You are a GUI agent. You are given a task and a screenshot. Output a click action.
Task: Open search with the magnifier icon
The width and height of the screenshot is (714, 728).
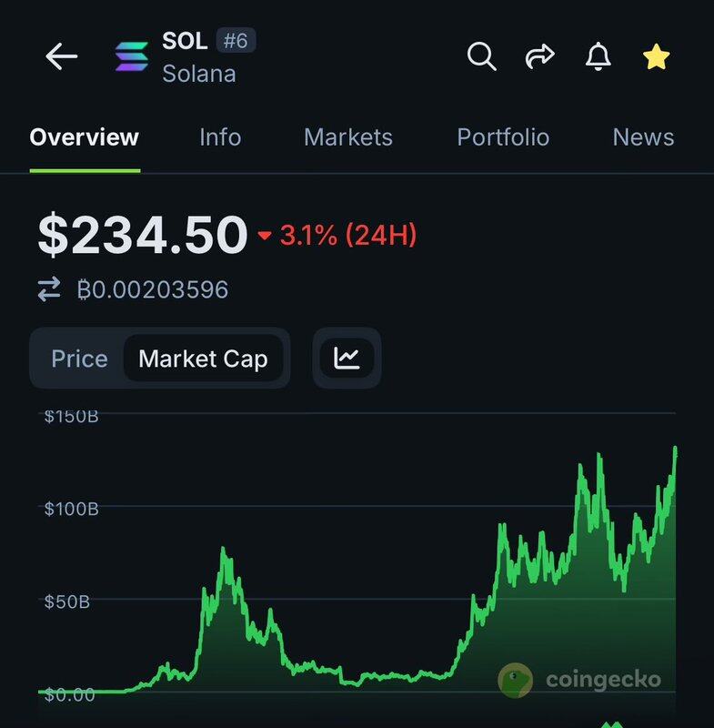tap(481, 56)
